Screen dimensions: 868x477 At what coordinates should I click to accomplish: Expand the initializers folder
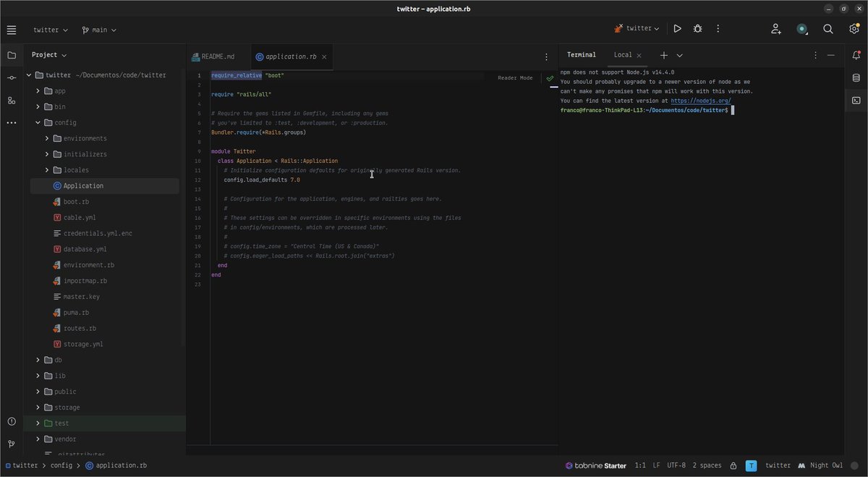47,154
